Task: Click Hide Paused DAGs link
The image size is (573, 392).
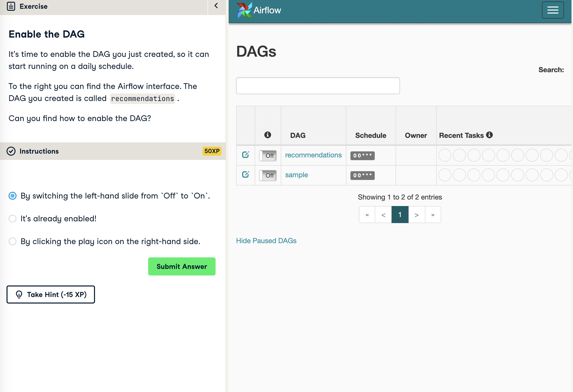Action: (x=266, y=241)
